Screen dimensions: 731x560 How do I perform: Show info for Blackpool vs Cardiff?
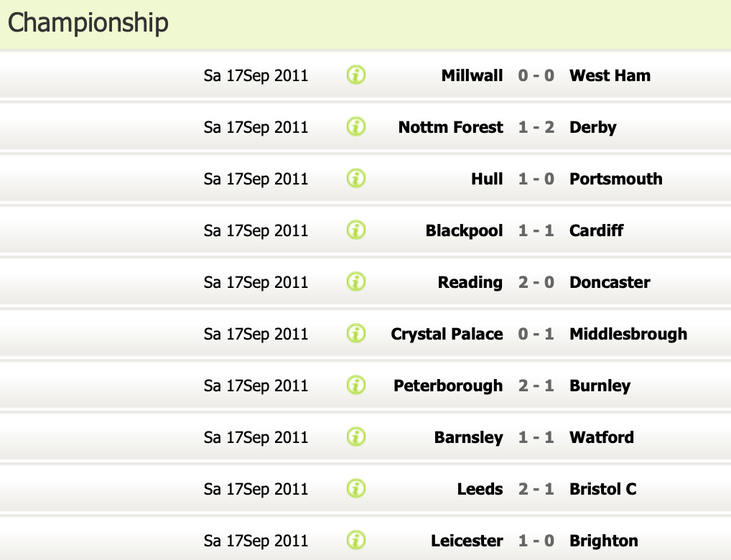356,230
